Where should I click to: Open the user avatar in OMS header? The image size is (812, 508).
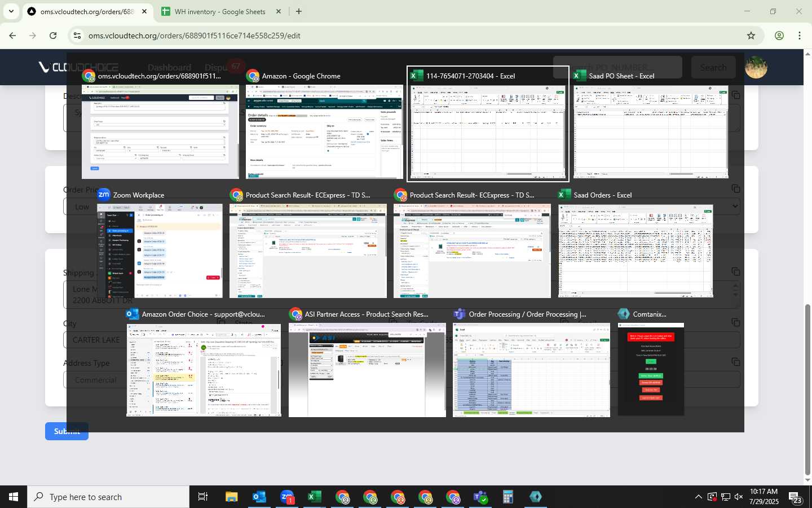point(756,67)
